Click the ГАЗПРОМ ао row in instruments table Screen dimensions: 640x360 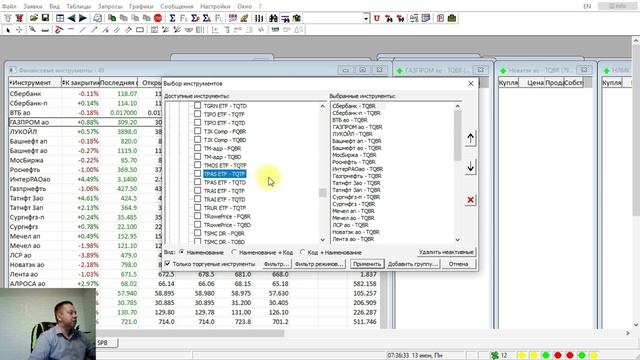point(85,122)
